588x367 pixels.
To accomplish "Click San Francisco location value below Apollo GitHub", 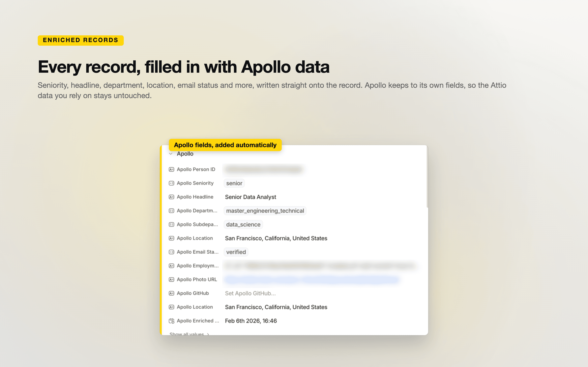I will (276, 307).
